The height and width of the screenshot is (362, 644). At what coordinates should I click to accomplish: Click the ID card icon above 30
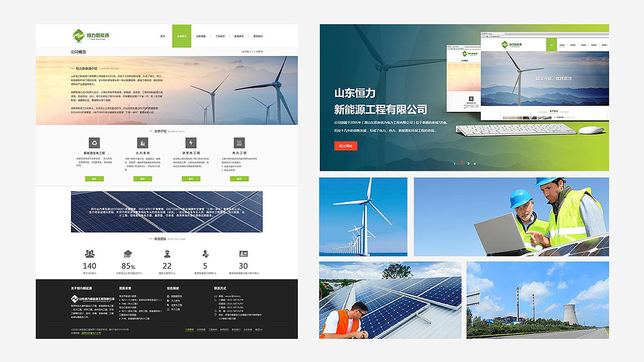244,254
